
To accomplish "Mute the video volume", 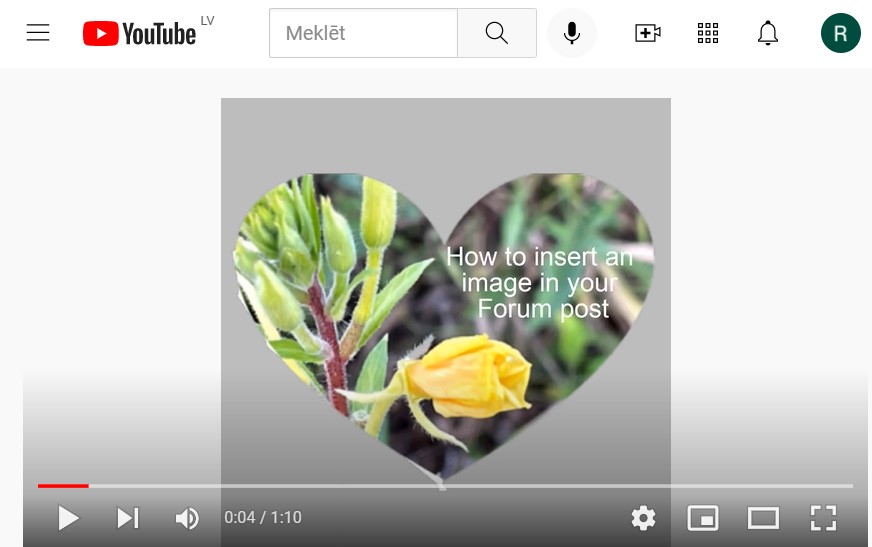I will point(187,518).
